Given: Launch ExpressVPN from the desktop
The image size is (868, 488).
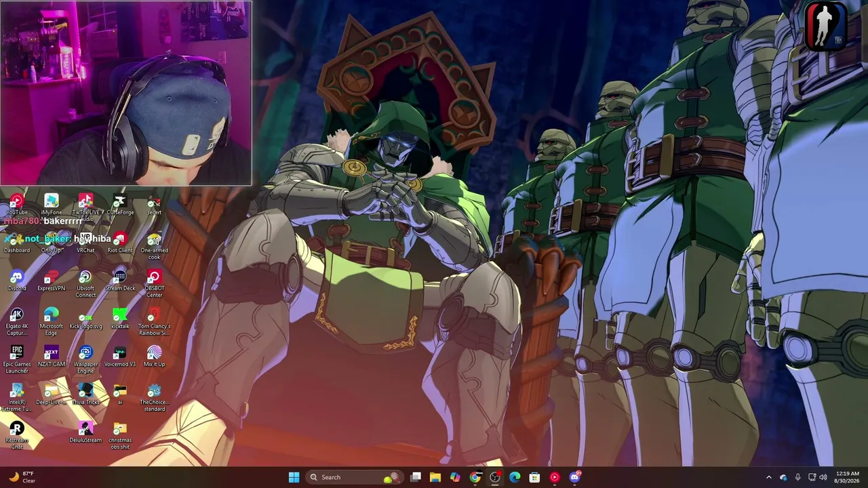Looking at the screenshot, I should (x=52, y=281).
